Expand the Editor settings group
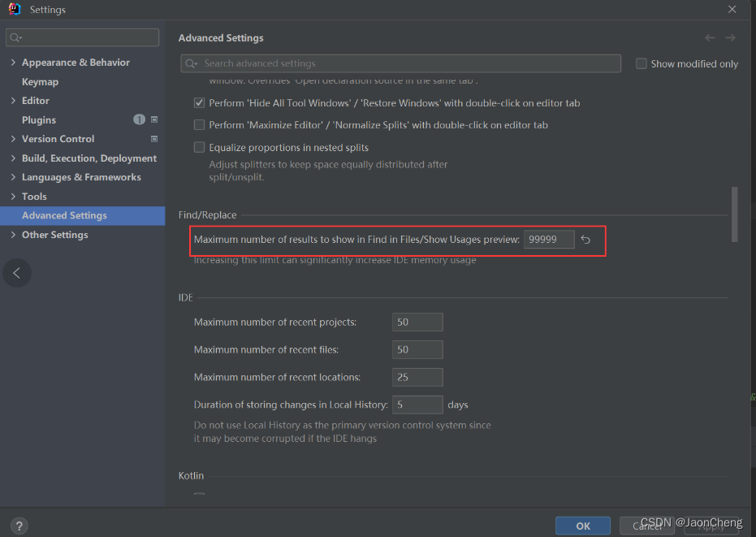This screenshot has height=537, width=756. coord(13,101)
